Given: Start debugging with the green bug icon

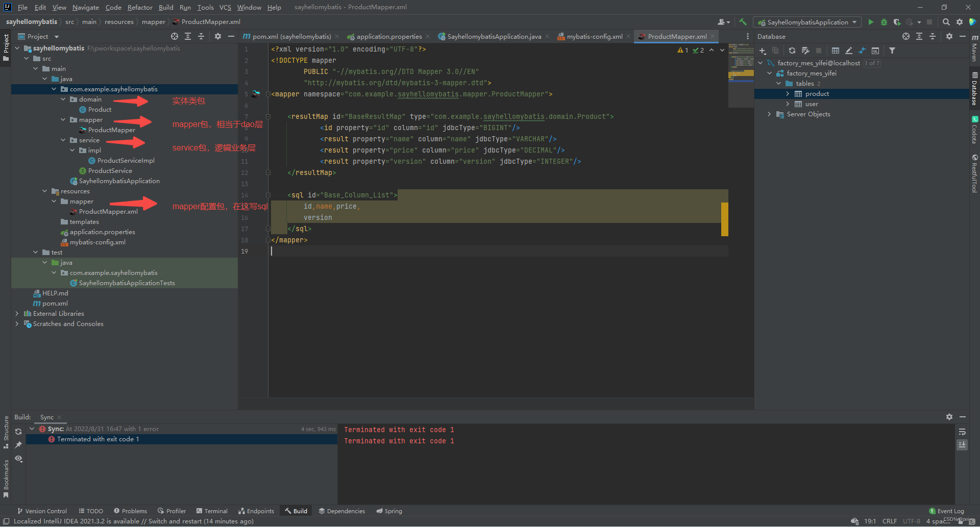Looking at the screenshot, I should pyautogui.click(x=884, y=22).
